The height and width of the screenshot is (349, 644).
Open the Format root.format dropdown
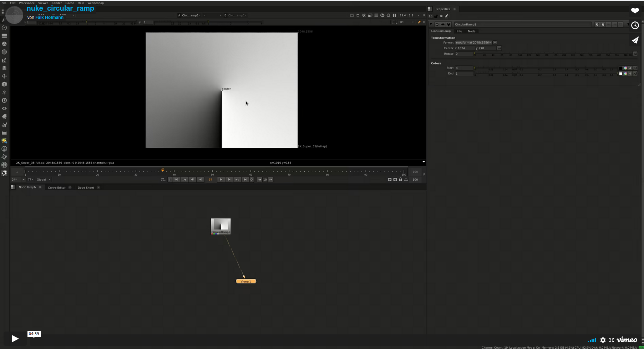tap(473, 42)
